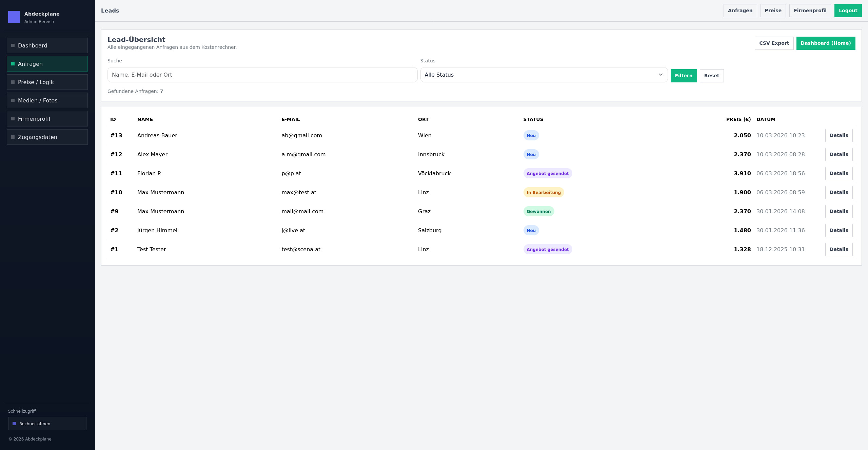The height and width of the screenshot is (450, 868).
Task: Click the Status dropdown chevron arrow
Action: pyautogui.click(x=660, y=75)
